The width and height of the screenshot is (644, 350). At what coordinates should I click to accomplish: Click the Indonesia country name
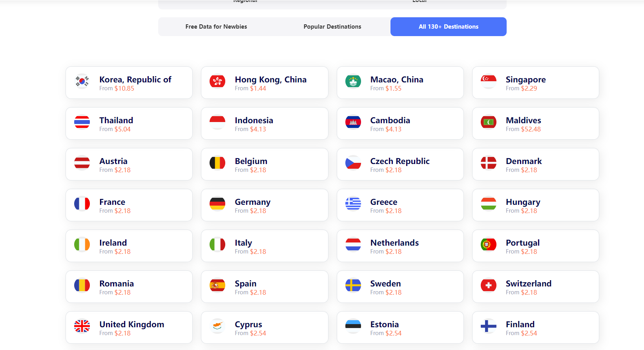click(254, 120)
